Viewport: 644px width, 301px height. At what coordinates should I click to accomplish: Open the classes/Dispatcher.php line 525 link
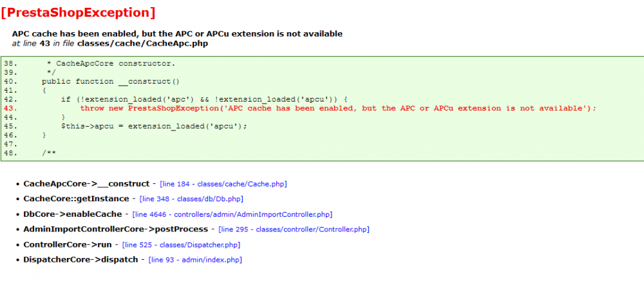pyautogui.click(x=181, y=245)
